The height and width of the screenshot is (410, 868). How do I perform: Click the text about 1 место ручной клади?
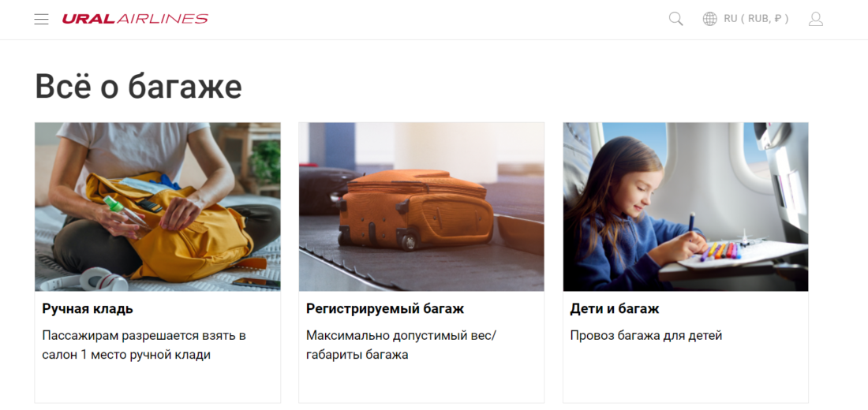pos(144,345)
